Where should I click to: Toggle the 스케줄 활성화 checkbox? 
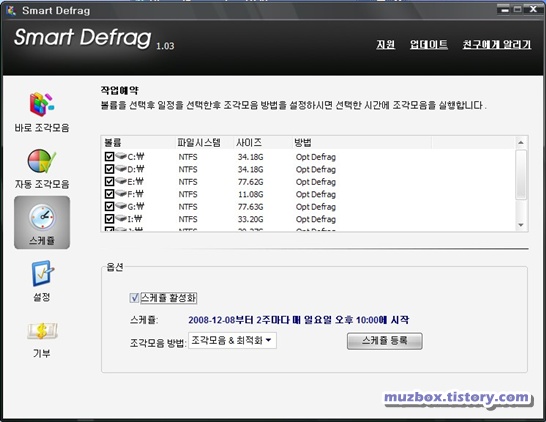pyautogui.click(x=134, y=298)
